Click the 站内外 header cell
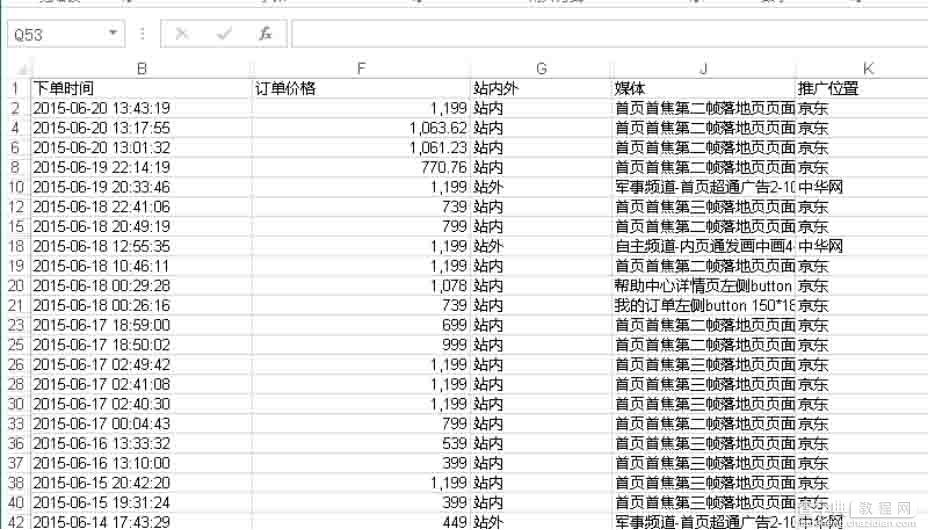929x530 pixels. point(541,89)
